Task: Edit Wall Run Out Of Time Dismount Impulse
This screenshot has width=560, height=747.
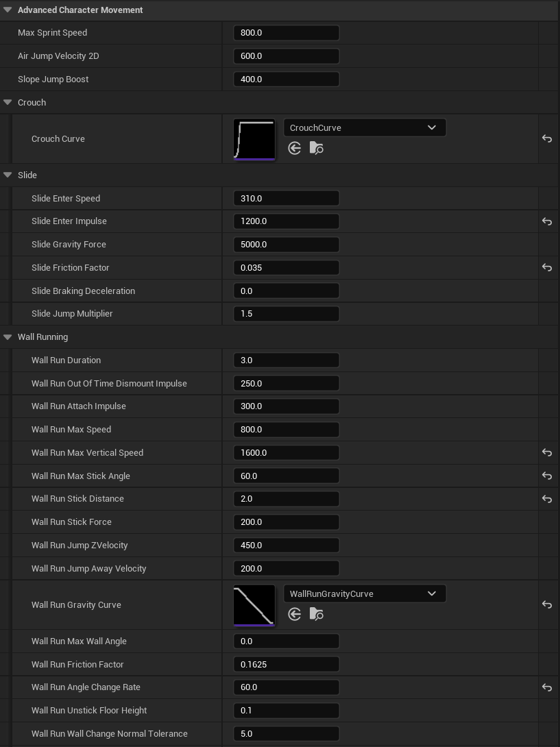Action: (286, 384)
